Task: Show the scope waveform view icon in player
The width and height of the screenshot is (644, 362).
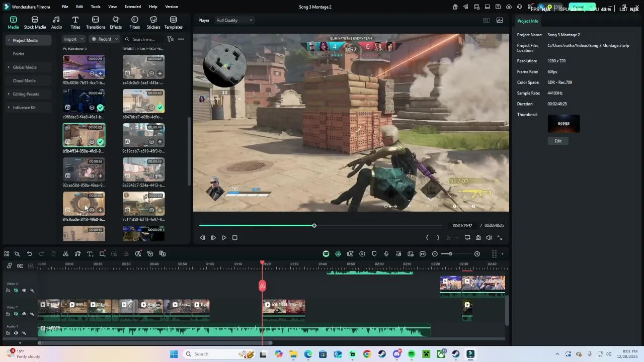Action: [500, 21]
